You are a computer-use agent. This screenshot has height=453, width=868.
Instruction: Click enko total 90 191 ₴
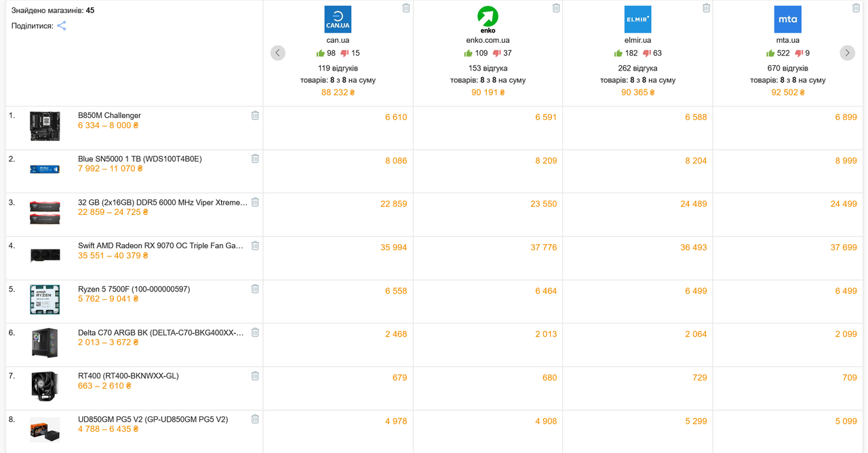(x=488, y=92)
